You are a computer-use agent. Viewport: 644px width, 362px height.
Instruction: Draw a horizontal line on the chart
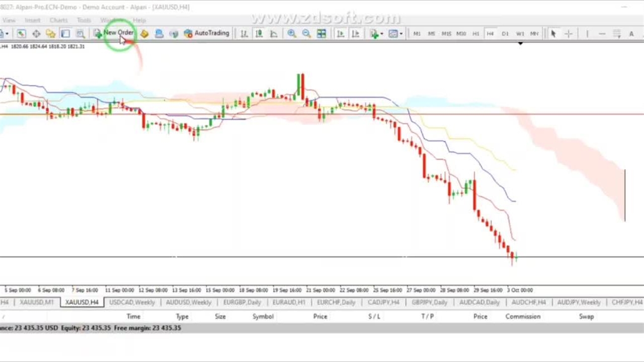pyautogui.click(x=602, y=34)
